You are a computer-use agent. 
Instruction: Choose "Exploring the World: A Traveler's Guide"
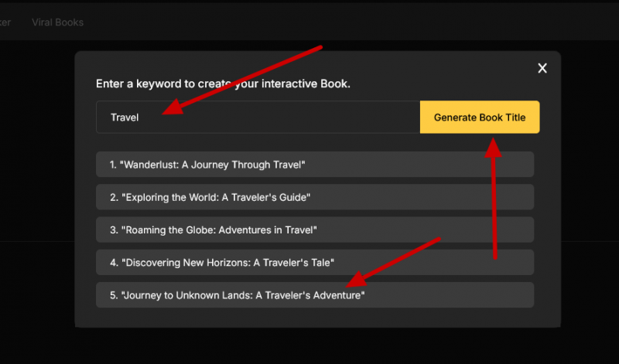[315, 197]
